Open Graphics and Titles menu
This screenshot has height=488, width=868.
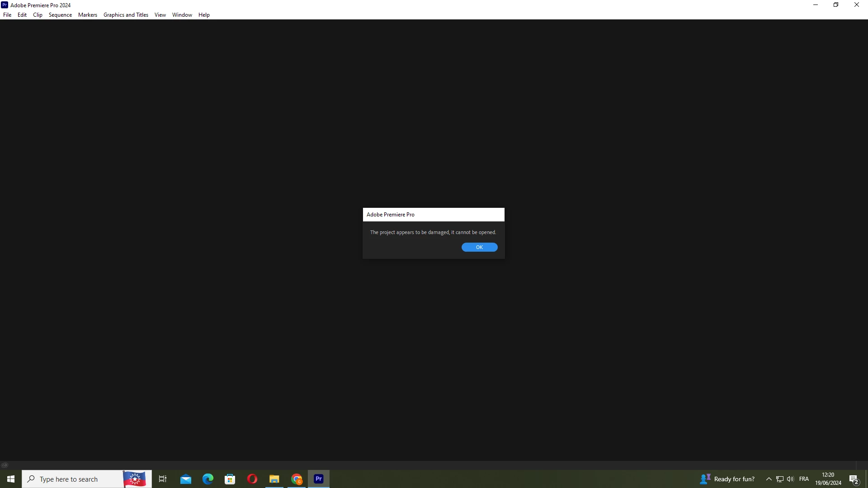coord(126,15)
